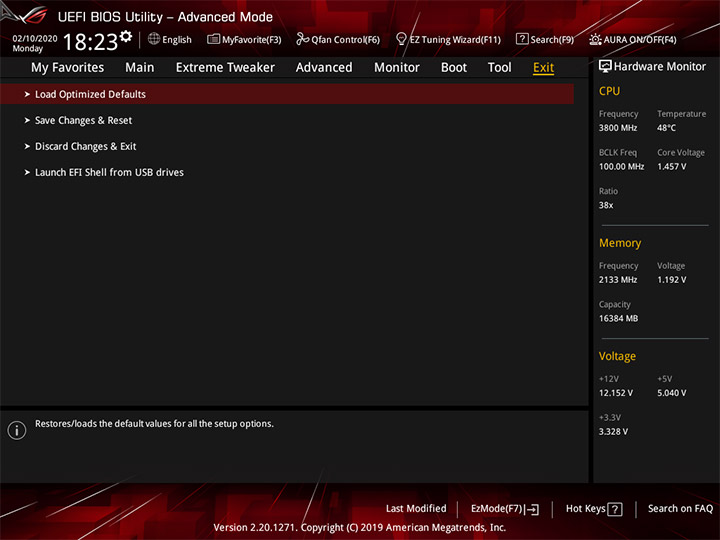The image size is (720, 540).
Task: Switch to the Main tab
Action: click(140, 68)
